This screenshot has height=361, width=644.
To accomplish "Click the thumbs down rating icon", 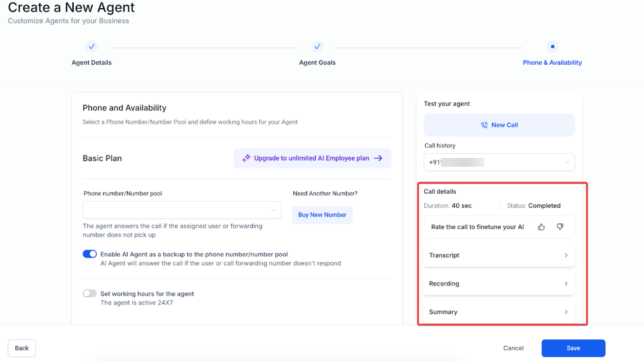I will click(560, 227).
